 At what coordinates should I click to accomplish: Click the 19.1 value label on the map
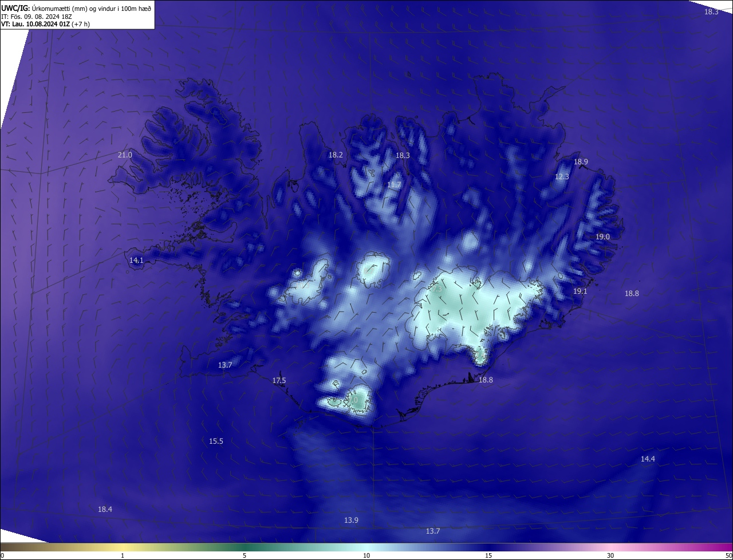[x=580, y=291]
